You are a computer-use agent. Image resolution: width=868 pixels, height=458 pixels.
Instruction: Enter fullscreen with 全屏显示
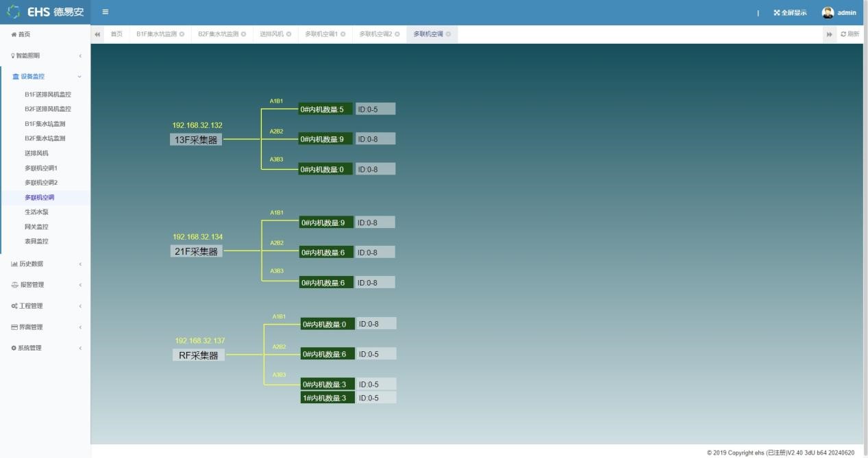[790, 12]
